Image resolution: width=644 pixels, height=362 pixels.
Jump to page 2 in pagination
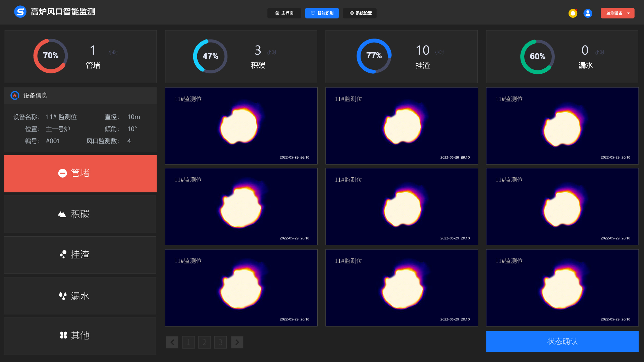click(205, 342)
